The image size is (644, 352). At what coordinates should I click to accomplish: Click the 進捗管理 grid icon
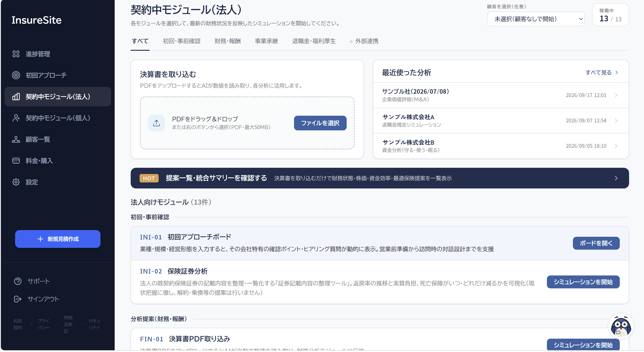(16, 54)
